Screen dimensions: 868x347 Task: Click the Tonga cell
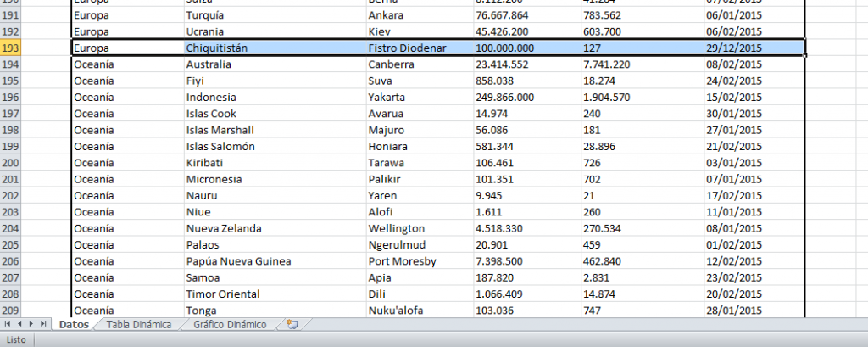[x=275, y=311]
